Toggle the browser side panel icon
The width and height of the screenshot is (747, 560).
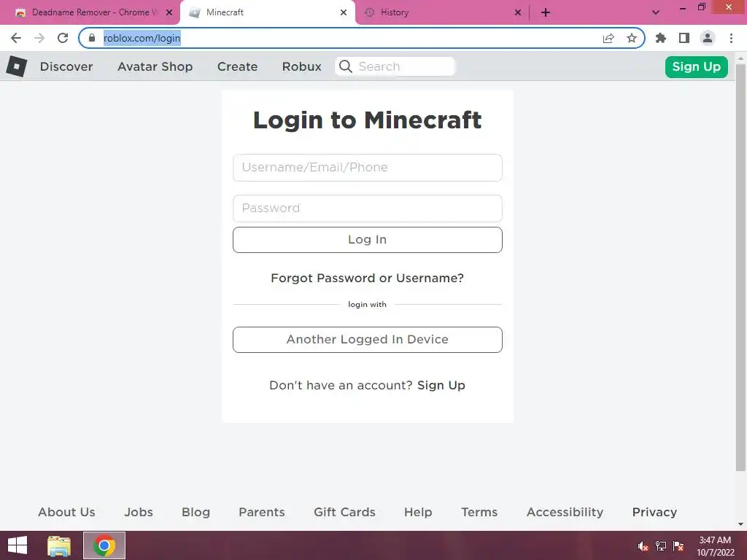point(684,38)
